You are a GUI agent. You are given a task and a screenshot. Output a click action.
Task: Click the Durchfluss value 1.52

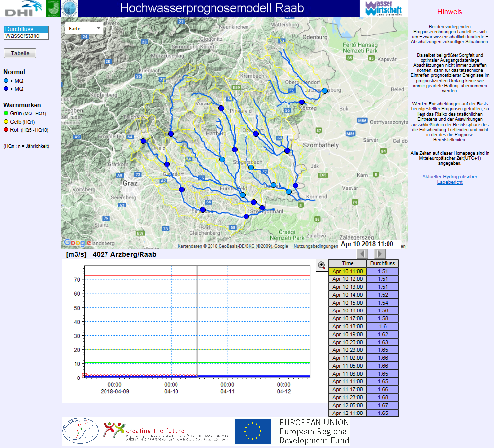click(383, 295)
